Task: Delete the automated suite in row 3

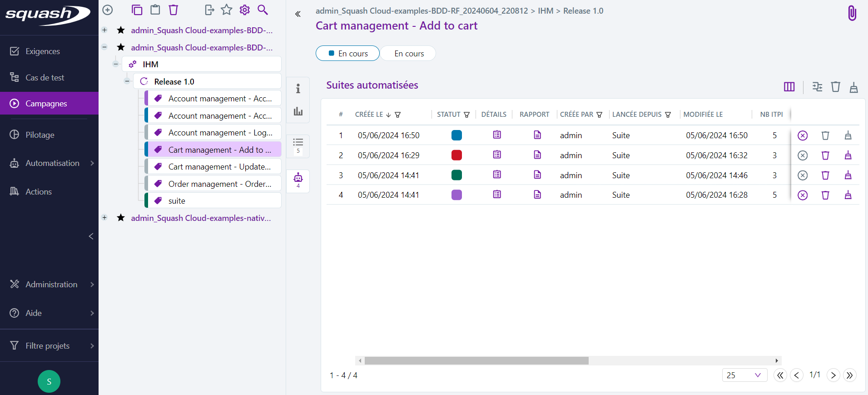Action: click(825, 175)
